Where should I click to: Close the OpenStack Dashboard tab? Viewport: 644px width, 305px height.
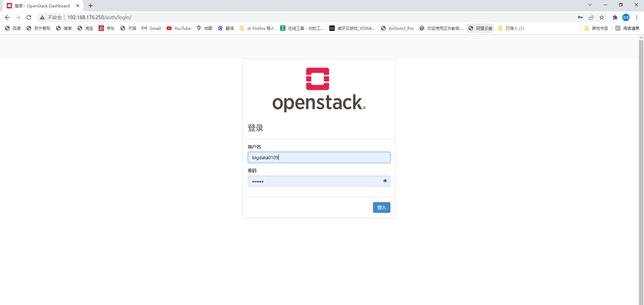tap(78, 6)
